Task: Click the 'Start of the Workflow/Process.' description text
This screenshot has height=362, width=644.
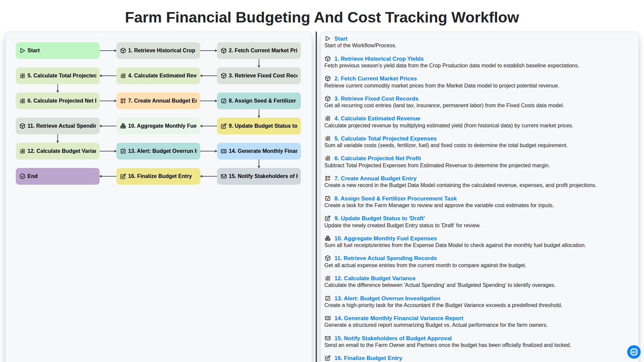Action: click(360, 46)
